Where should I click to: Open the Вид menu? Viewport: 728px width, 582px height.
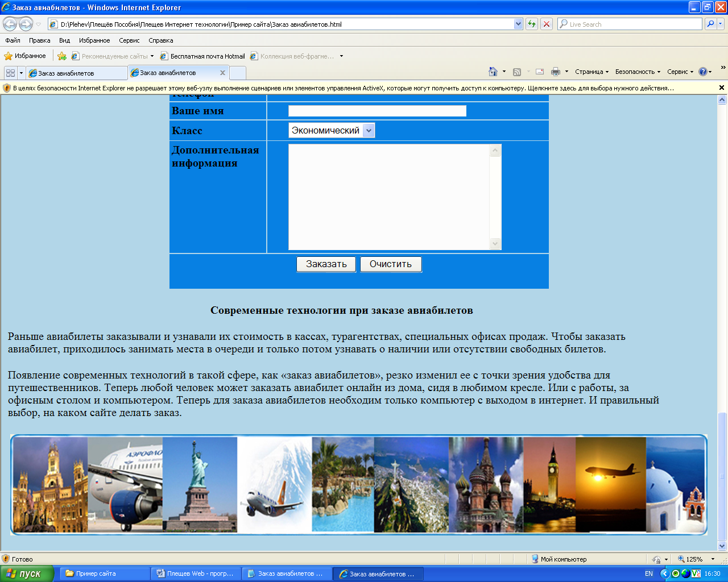pyautogui.click(x=64, y=40)
